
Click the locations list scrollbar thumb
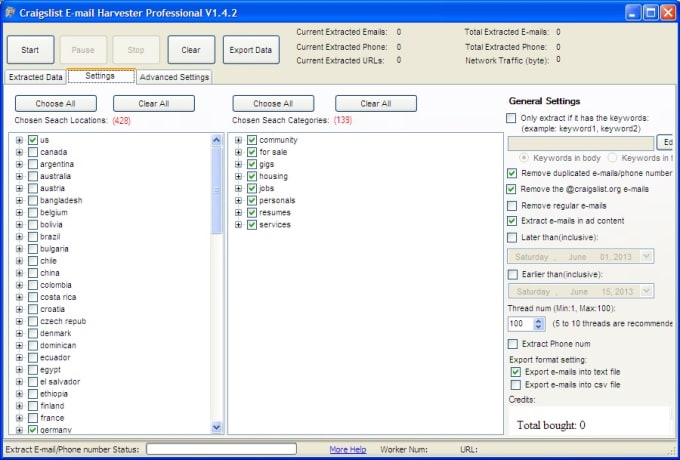pyautogui.click(x=216, y=190)
